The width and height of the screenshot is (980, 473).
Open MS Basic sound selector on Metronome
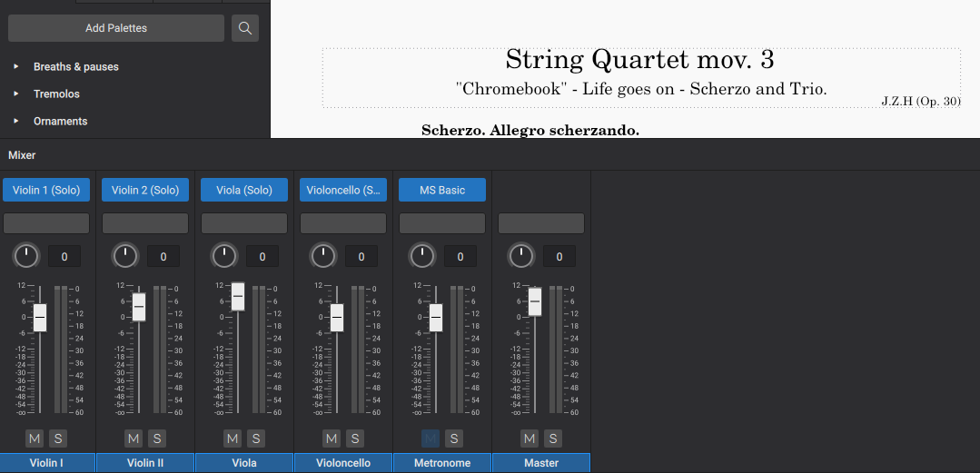(x=442, y=190)
